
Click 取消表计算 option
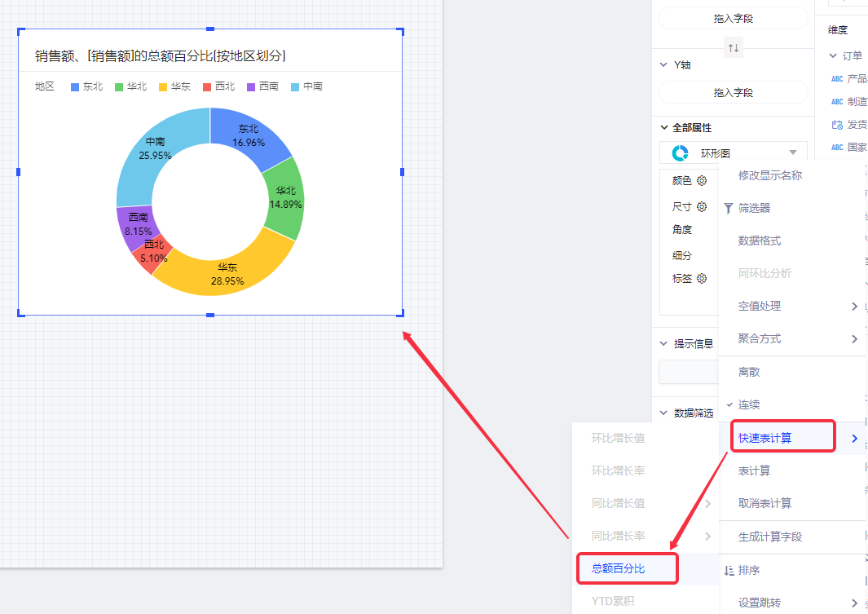click(764, 503)
